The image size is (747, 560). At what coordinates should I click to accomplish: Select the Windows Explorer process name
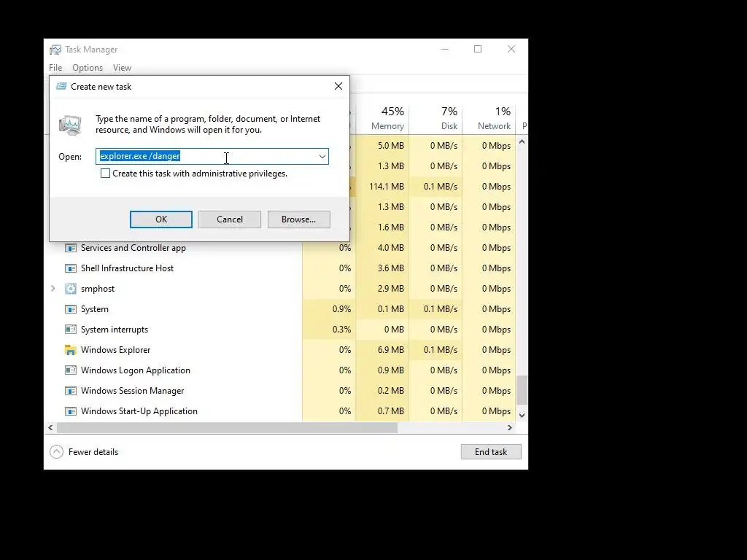click(116, 350)
